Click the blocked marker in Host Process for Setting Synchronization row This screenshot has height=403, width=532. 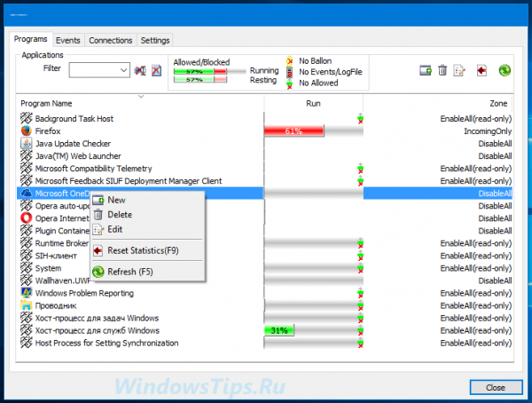click(x=360, y=343)
